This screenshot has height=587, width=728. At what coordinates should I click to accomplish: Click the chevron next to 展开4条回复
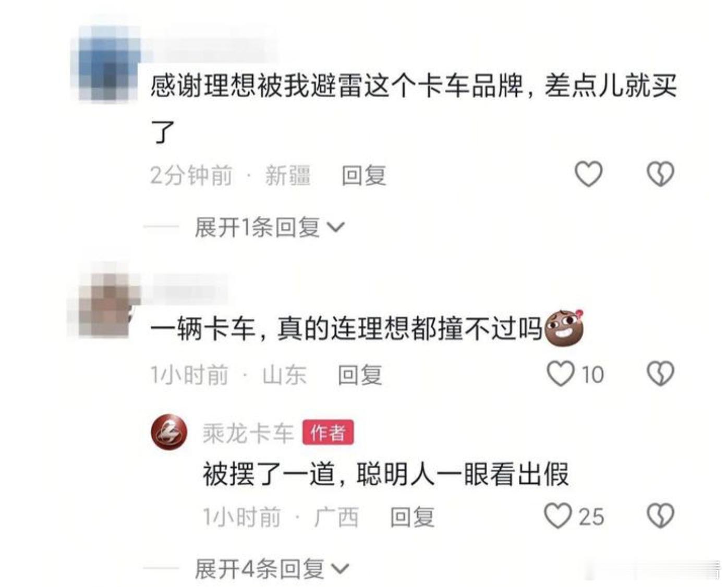point(340,569)
